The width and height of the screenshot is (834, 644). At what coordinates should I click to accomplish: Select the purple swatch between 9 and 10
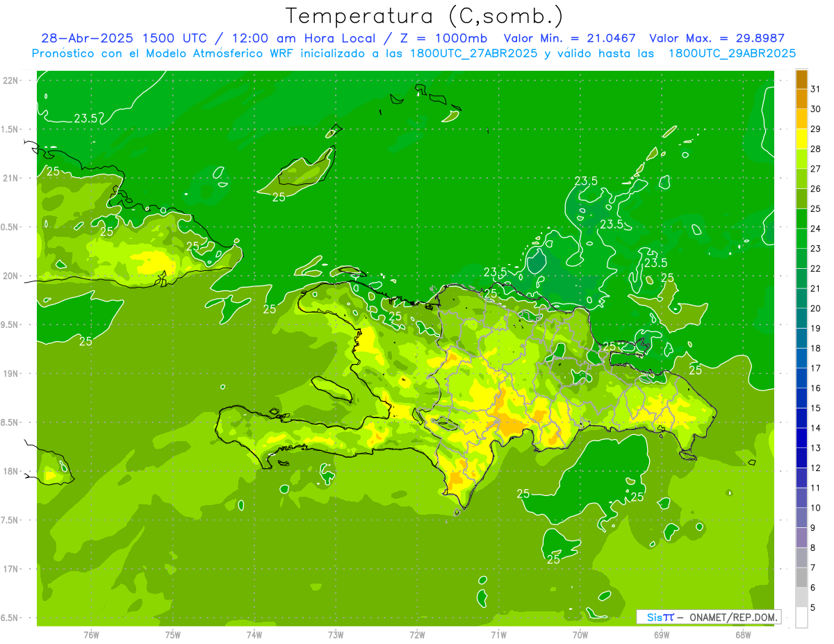(x=801, y=518)
